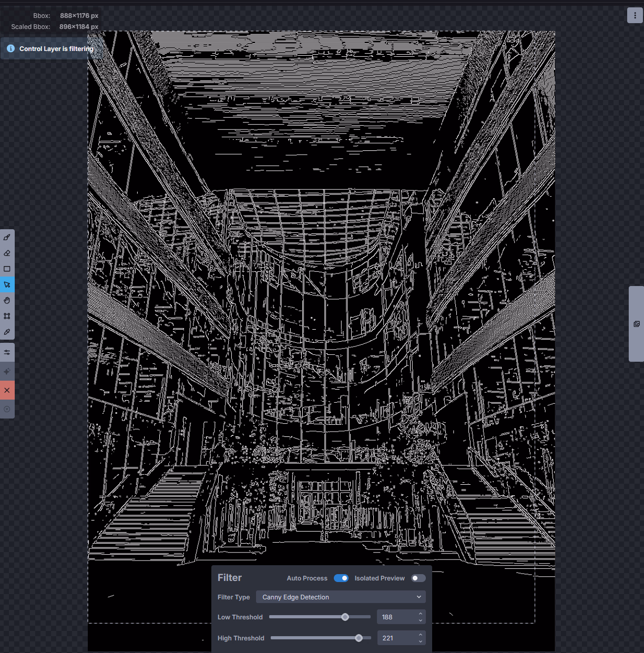Open the gallery panel side tab
Image resolution: width=644 pixels, height=653 pixels.
coord(636,324)
